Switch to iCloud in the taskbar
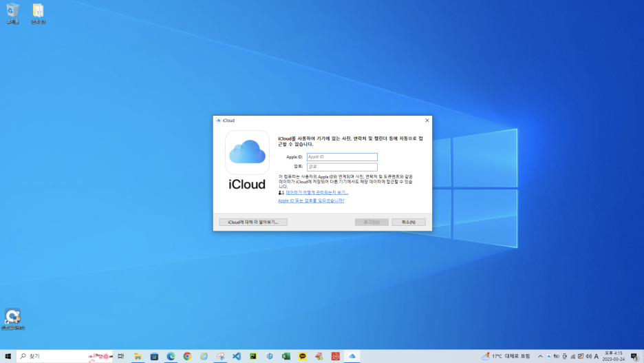 (352, 356)
